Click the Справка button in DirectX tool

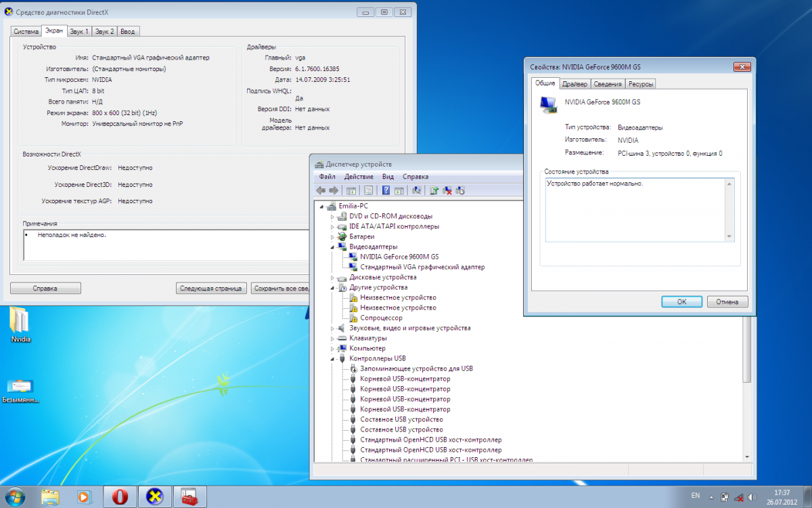(45, 289)
